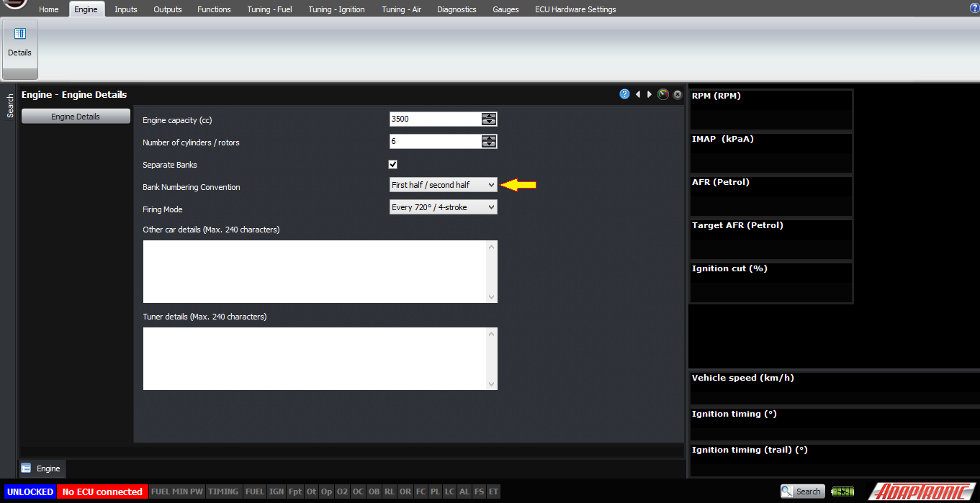This screenshot has height=503, width=980.
Task: Click the gauge icon in panel header
Action: pos(663,94)
